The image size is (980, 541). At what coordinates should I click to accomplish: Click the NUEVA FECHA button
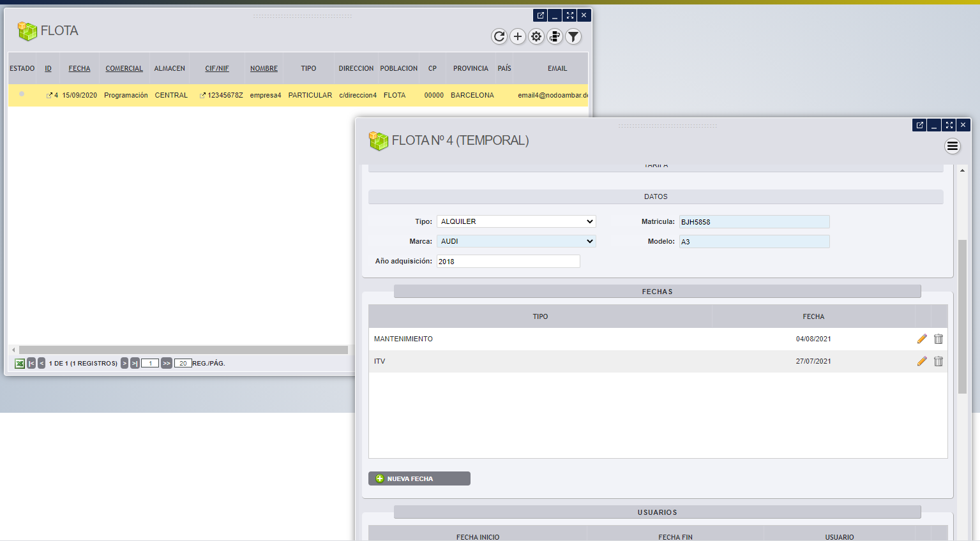click(x=419, y=478)
